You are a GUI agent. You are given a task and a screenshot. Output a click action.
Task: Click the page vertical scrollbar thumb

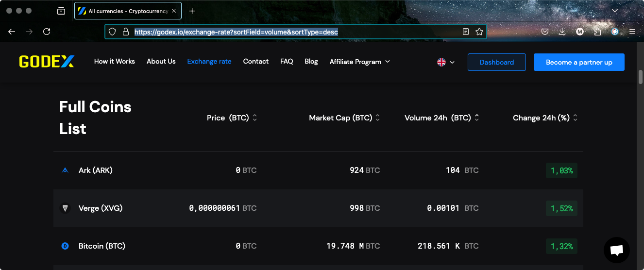[641, 77]
